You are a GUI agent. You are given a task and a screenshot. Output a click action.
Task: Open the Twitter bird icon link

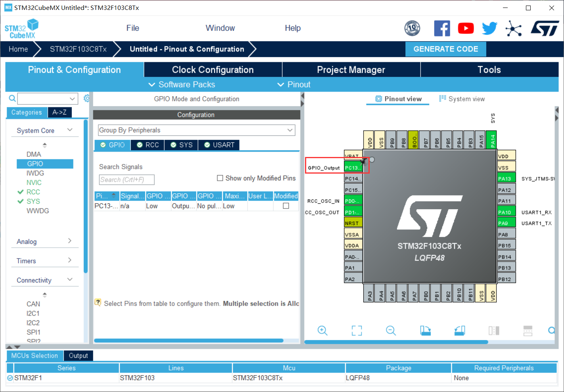490,28
